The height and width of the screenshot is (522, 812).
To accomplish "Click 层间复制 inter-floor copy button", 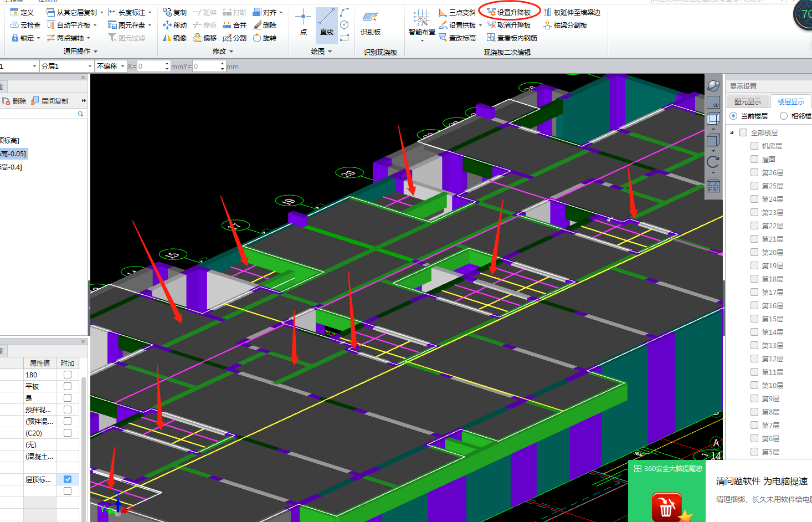I will pyautogui.click(x=50, y=101).
